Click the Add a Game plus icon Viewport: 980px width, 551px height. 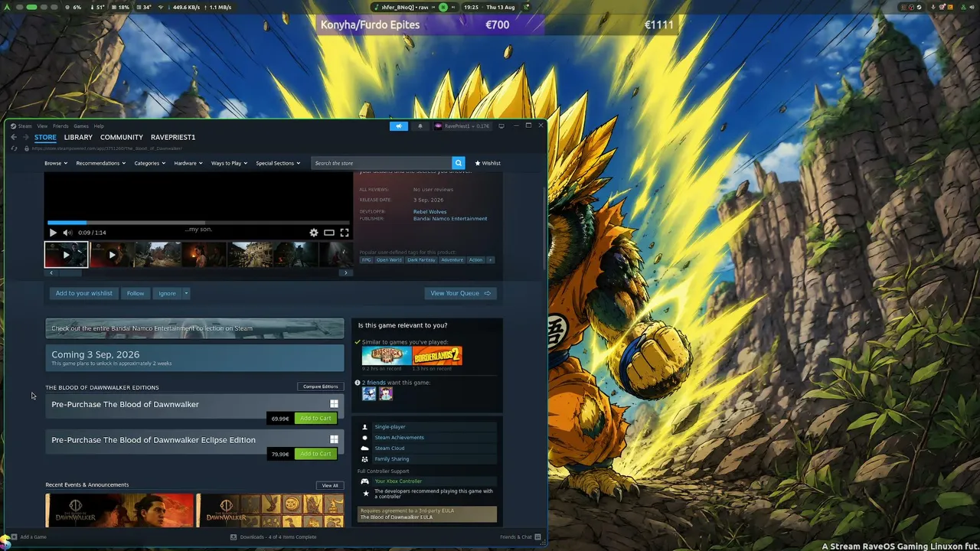[x=13, y=537]
